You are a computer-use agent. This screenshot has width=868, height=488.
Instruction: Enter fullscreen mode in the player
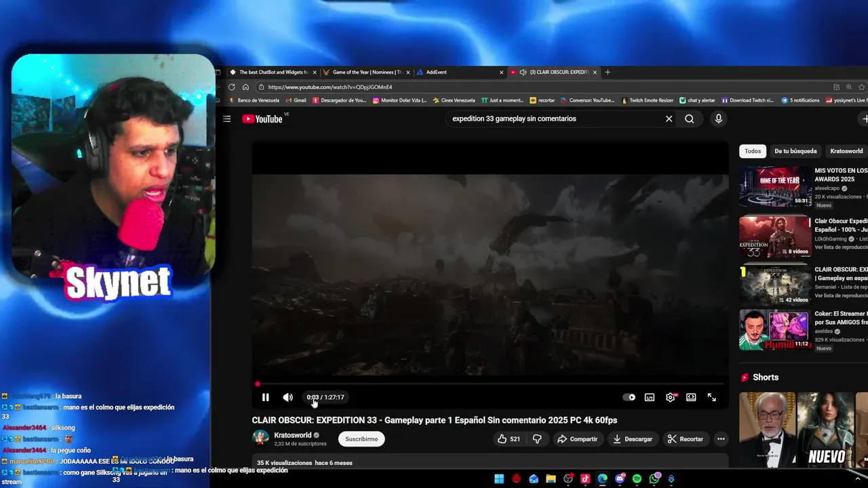[711, 397]
